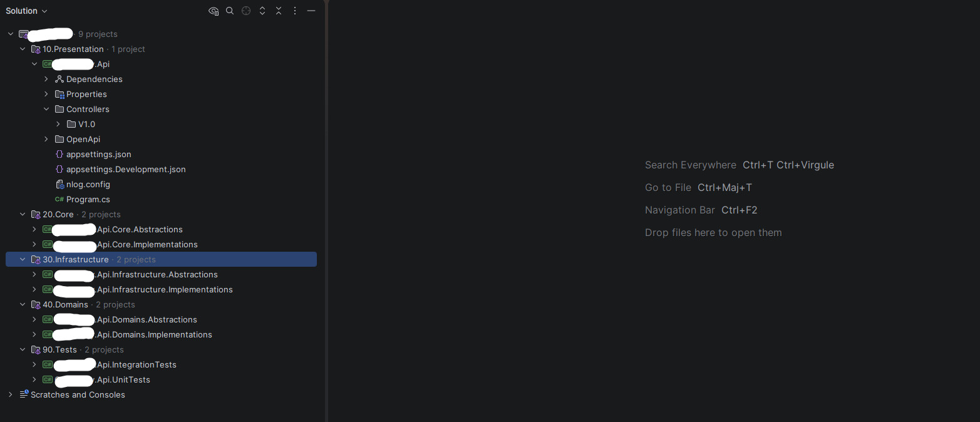Image resolution: width=980 pixels, height=422 pixels.
Task: Collapse the 20.Core folder chevron
Action: 23,214
